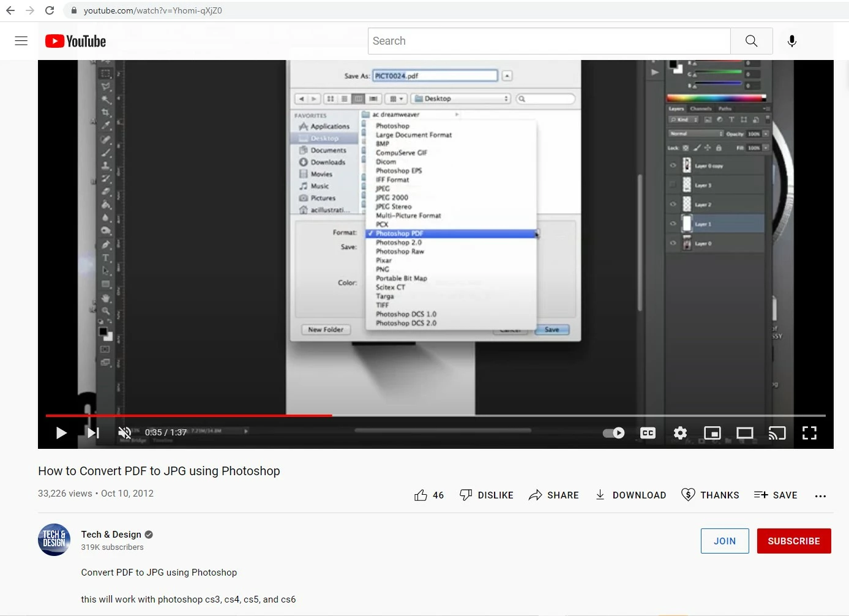The width and height of the screenshot is (849, 616).
Task: Download the video
Action: (x=630, y=495)
